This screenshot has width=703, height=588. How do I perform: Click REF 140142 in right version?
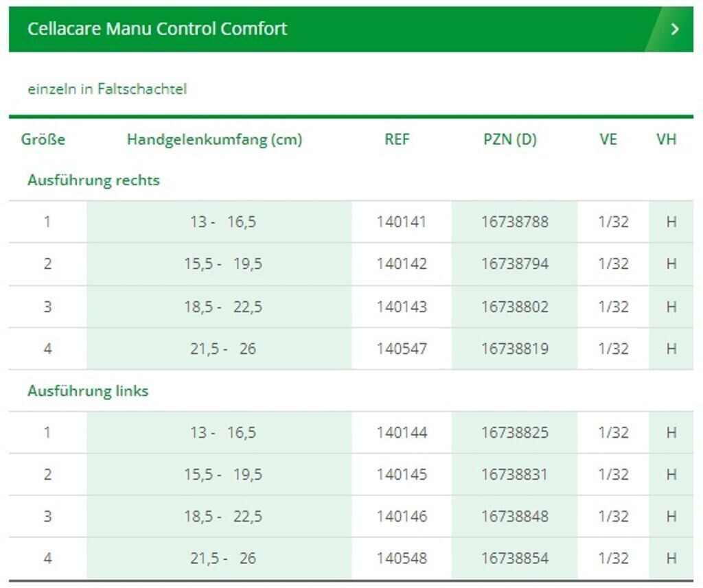click(x=402, y=263)
